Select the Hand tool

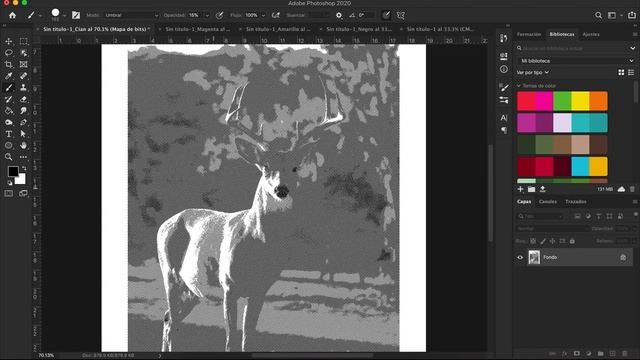[23, 145]
